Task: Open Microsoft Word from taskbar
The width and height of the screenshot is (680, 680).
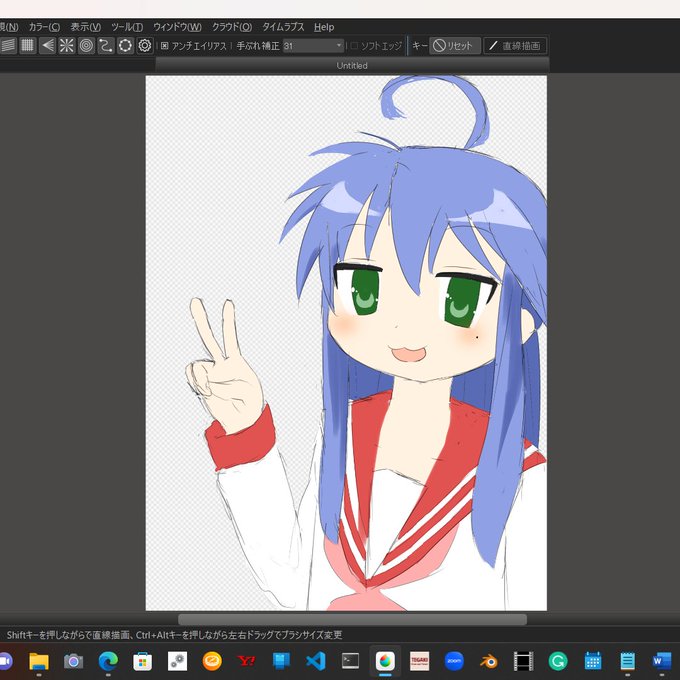Action: point(662,661)
